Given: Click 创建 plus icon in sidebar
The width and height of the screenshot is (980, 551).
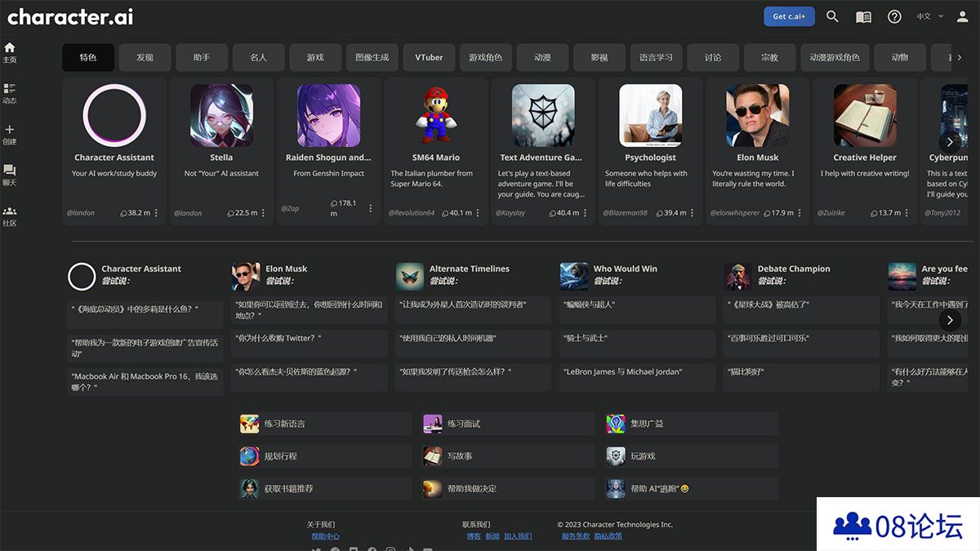Looking at the screenshot, I should click(10, 135).
